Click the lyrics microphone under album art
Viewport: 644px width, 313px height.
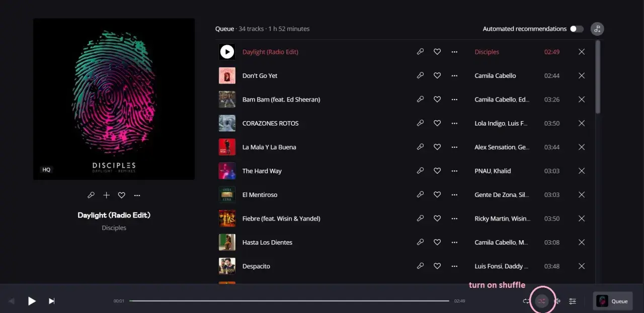coord(91,195)
